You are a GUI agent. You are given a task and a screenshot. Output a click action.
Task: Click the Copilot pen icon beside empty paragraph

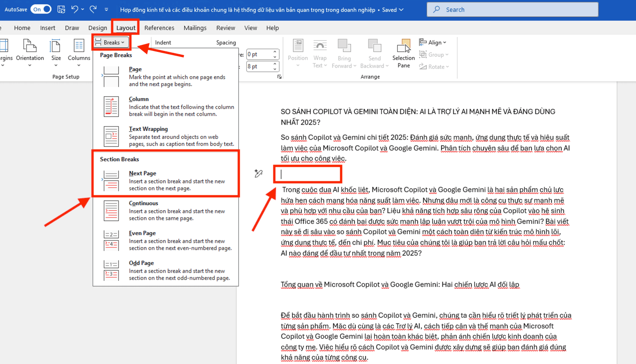click(258, 174)
